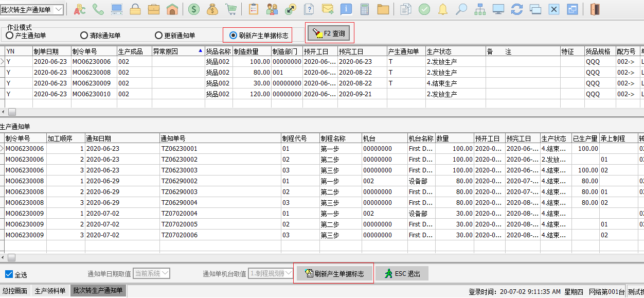Select upper grid cell MO06230010
The image size is (644, 298).
[94, 94]
